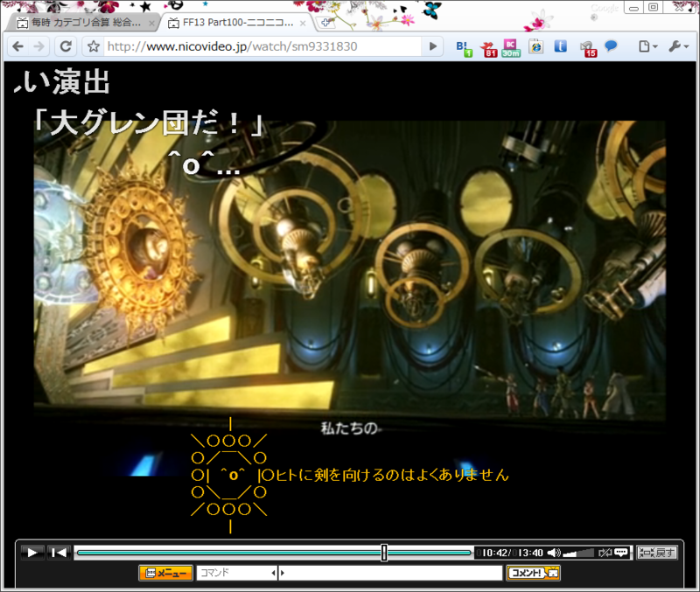The height and width of the screenshot is (592, 700).
Task: Open the blue t extension icon
Action: point(561,46)
